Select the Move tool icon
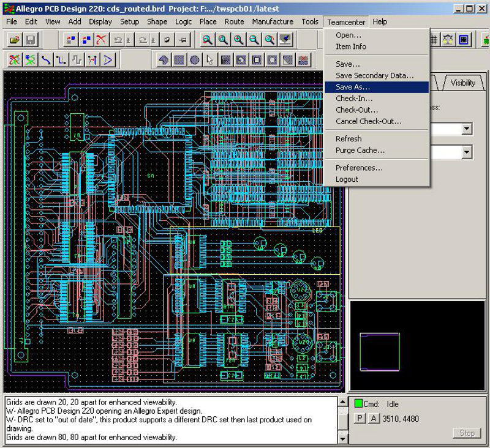This screenshot has width=490, height=448. tap(70, 40)
